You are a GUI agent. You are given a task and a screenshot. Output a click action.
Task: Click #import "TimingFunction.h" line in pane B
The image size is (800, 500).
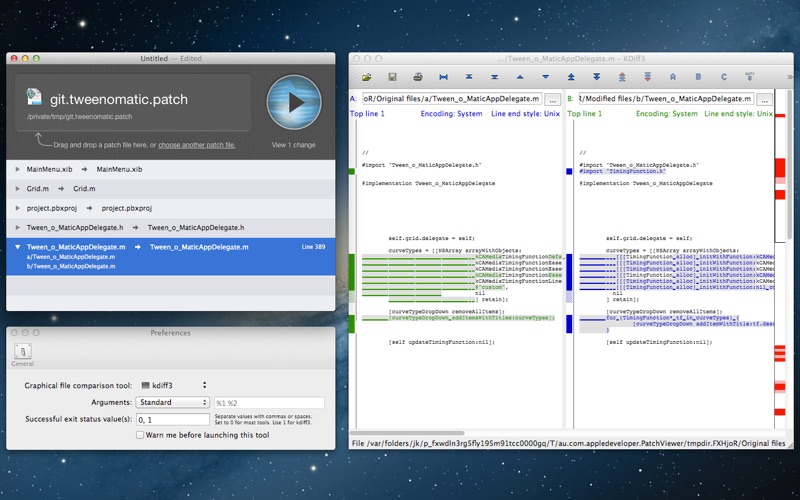[622, 171]
